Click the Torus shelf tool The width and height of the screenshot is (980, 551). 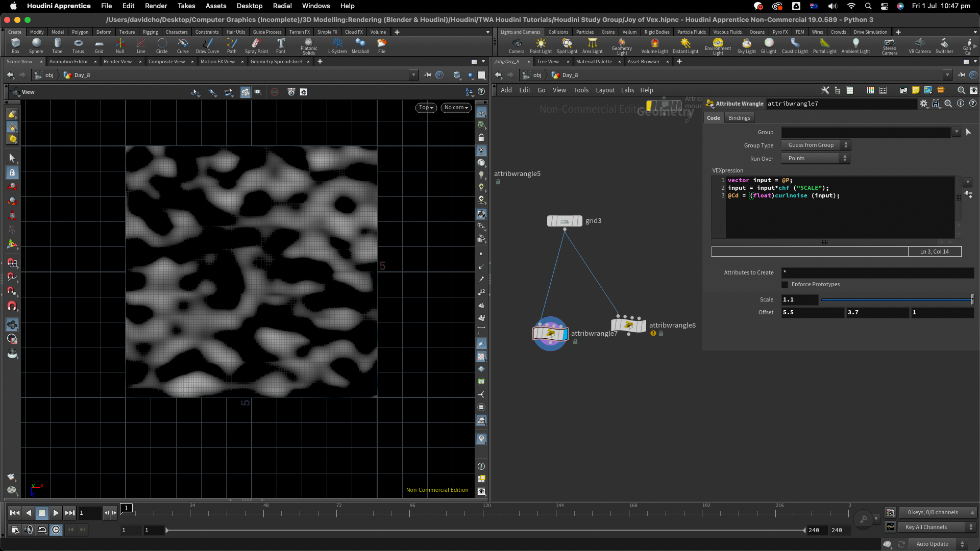tap(78, 45)
